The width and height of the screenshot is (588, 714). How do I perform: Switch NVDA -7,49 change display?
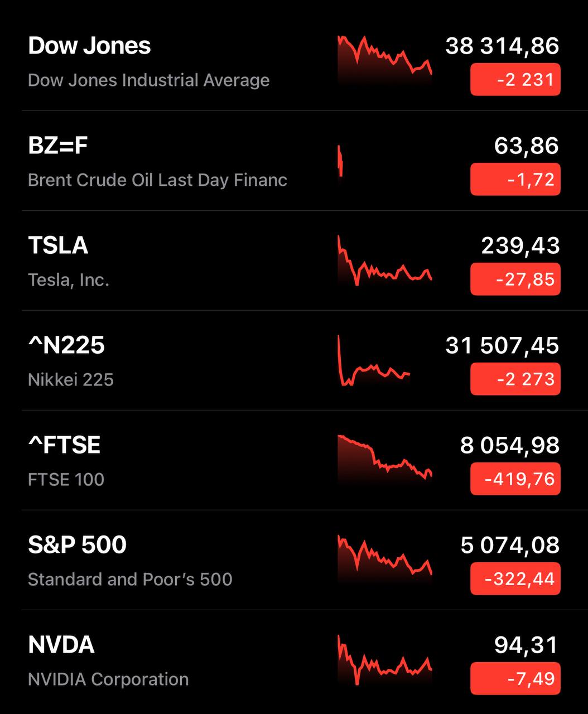tap(515, 679)
